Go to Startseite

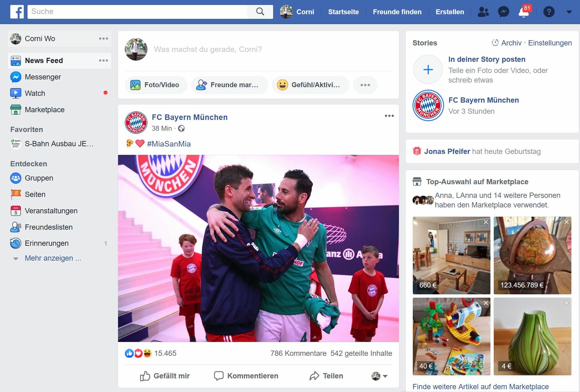[x=343, y=12]
